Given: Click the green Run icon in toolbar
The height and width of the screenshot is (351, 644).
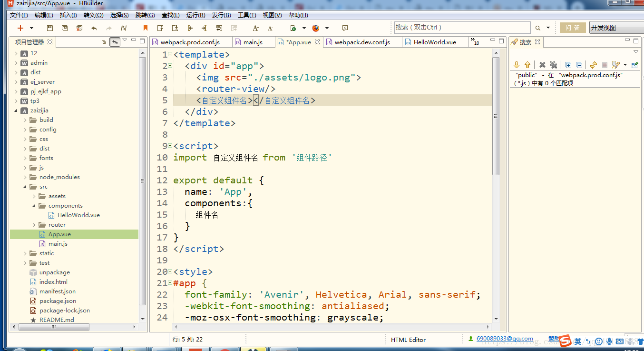Looking at the screenshot, I should (293, 28).
